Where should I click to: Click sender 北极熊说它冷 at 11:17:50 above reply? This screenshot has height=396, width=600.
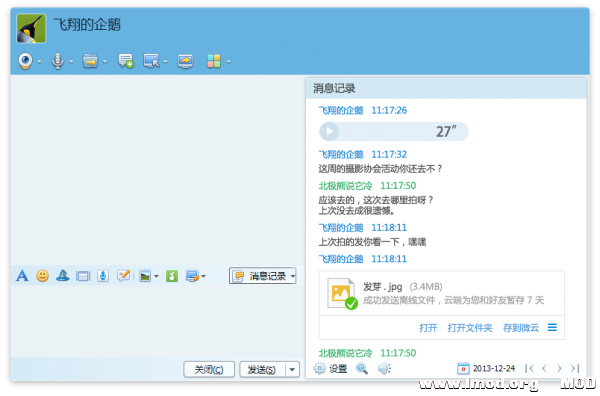(345, 186)
